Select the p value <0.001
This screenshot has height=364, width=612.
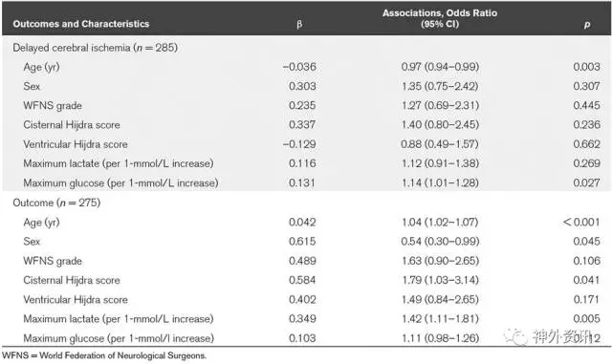coord(580,222)
